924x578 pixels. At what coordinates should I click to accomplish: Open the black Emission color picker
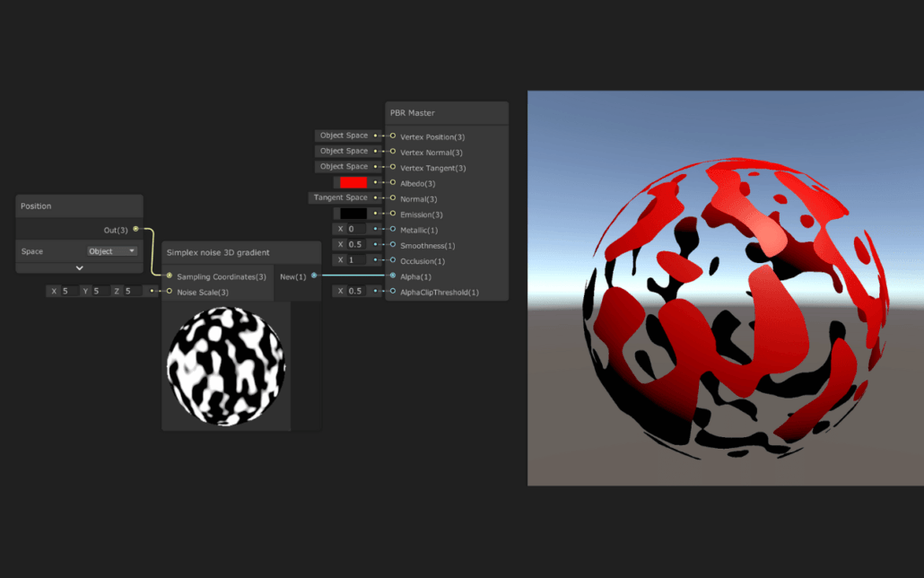(x=352, y=213)
